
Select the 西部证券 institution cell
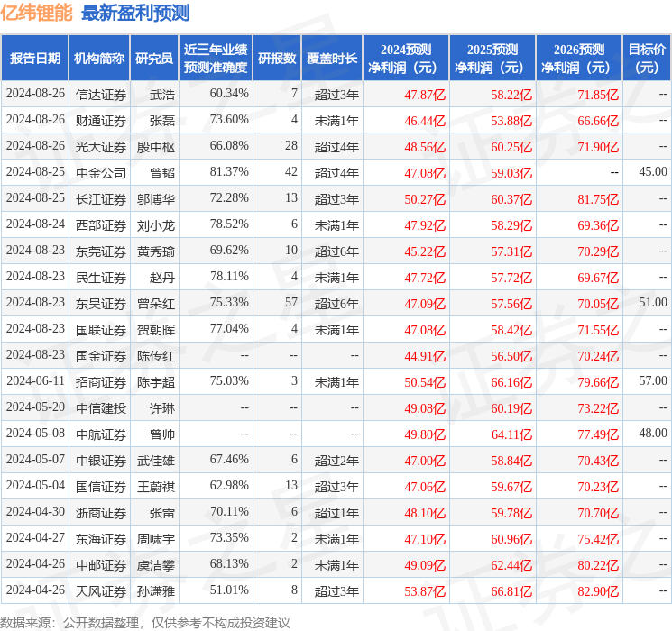click(101, 225)
